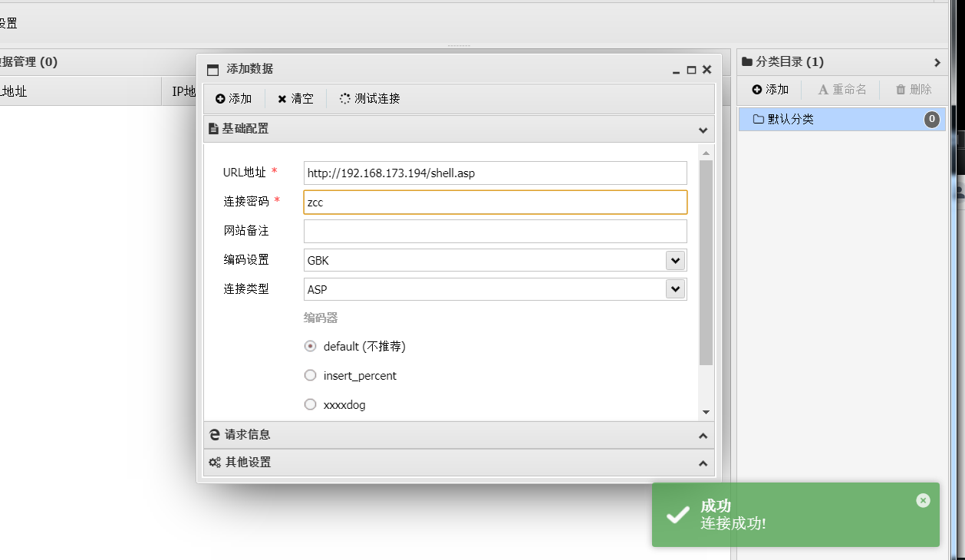Screen dimensions: 965x560
Task: Select the 默认分类 folder
Action: 841,120
